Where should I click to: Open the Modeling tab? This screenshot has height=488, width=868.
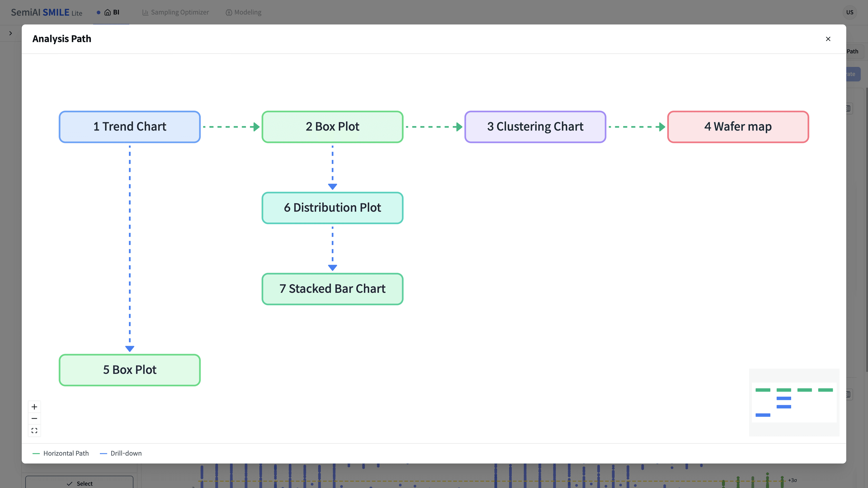point(243,12)
